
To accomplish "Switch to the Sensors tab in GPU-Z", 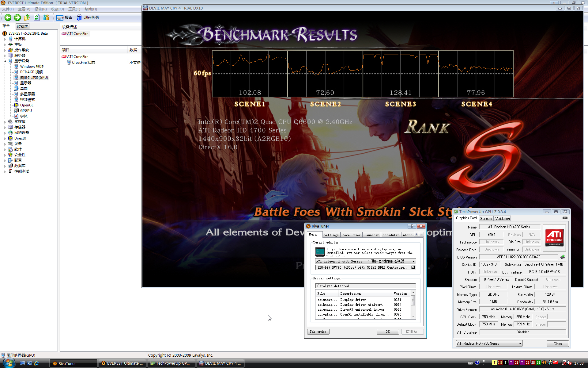I will (486, 219).
